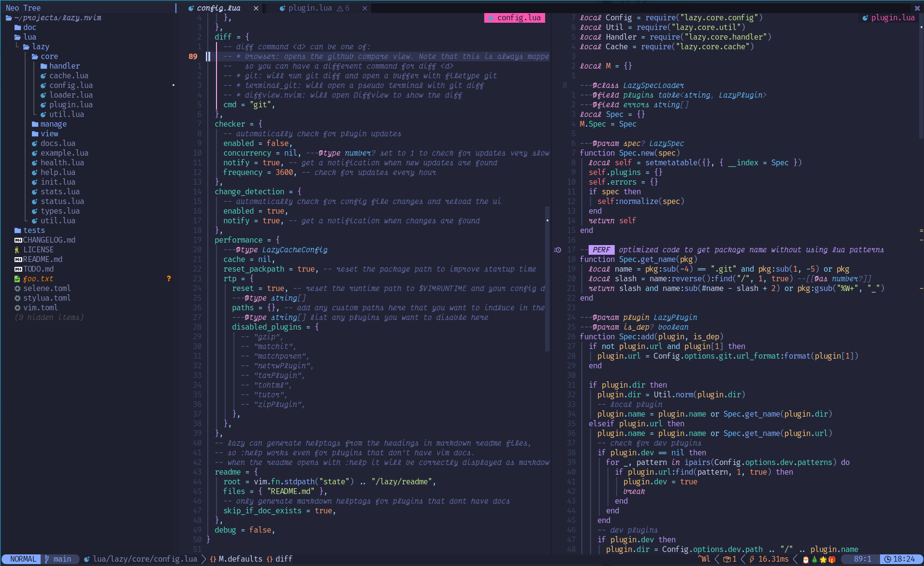Screen dimensions: 924x566
Task: Open init.lua in the file tree
Action: 58,182
